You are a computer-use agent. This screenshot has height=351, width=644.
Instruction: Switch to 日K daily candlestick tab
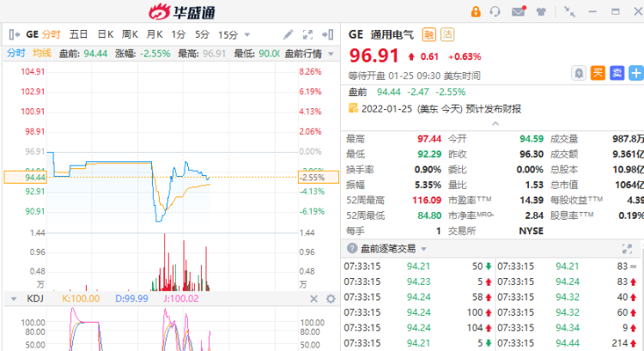click(x=106, y=34)
